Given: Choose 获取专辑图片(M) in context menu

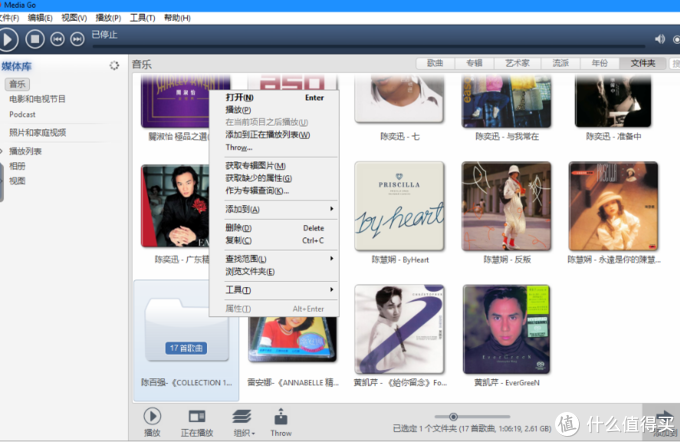Looking at the screenshot, I should (x=274, y=166).
